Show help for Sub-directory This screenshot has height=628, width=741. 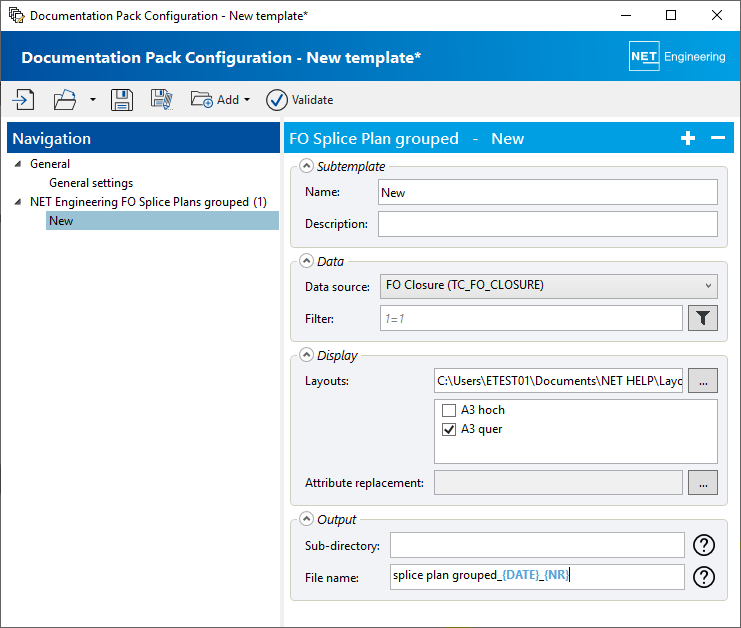(704, 545)
